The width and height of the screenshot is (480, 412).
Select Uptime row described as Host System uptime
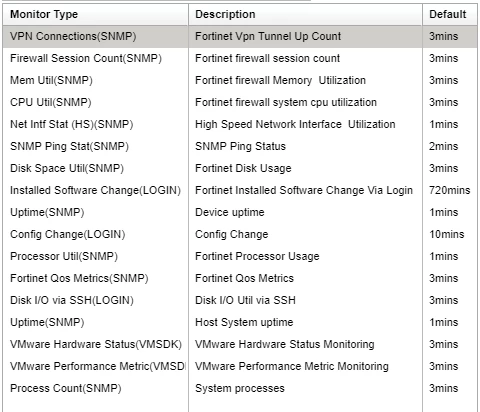point(240,322)
